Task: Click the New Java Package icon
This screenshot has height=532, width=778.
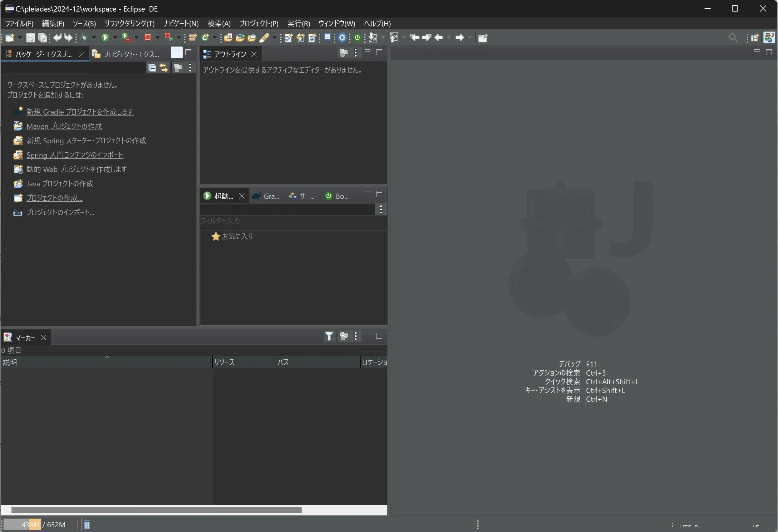Action: pos(193,37)
